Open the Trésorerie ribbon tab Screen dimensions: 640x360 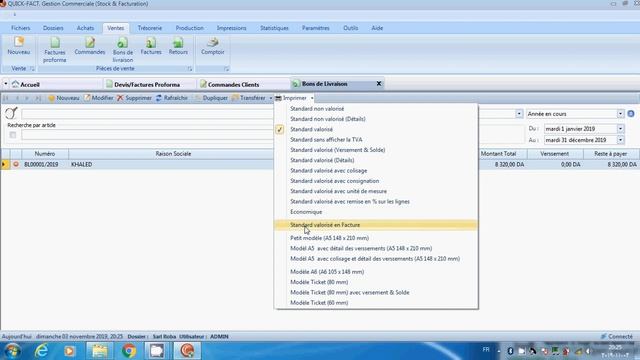coord(150,28)
